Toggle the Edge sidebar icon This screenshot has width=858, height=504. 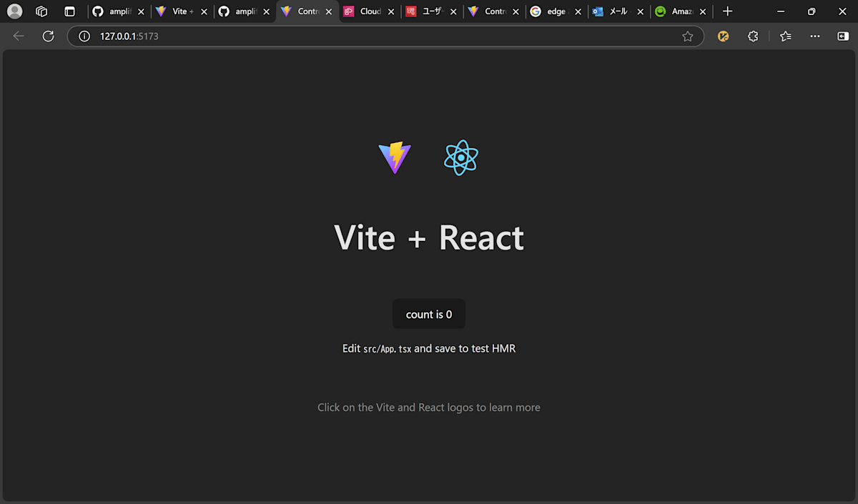843,36
